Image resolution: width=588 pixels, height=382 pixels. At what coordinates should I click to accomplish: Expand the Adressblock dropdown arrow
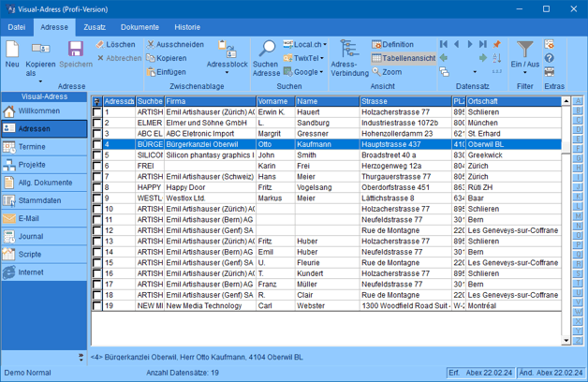pyautogui.click(x=227, y=72)
